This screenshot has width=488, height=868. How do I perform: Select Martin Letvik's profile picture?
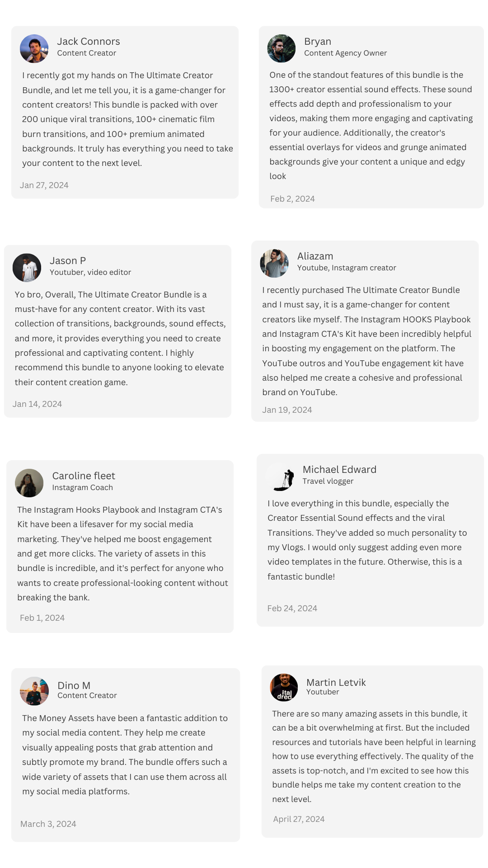click(284, 687)
